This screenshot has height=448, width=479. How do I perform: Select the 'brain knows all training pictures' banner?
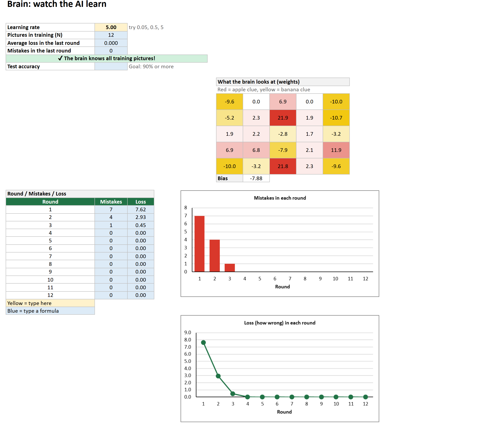pos(106,58)
